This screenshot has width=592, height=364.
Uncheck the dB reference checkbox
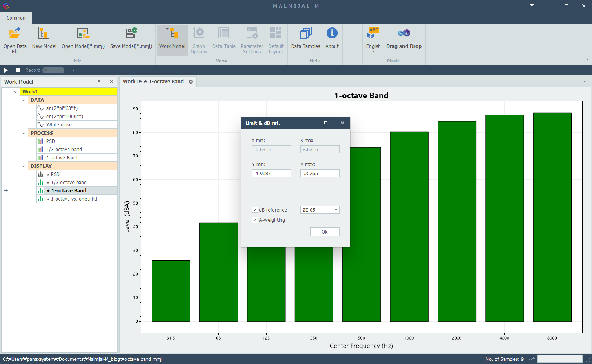pyautogui.click(x=255, y=210)
